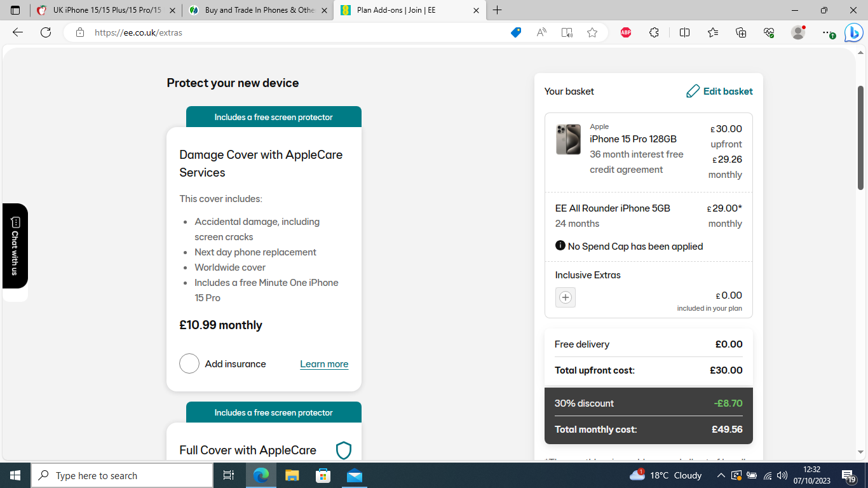Click the Full Cover with AppleCare heading
The image size is (868, 488).
(248, 451)
